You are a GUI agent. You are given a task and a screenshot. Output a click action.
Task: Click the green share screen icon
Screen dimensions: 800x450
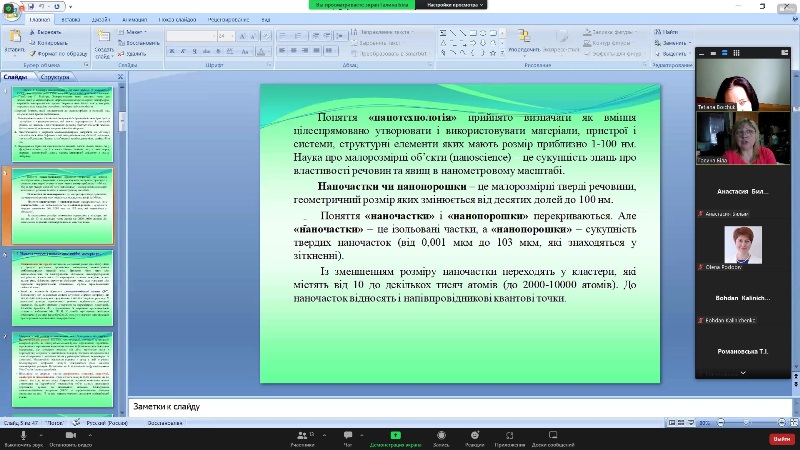395,434
